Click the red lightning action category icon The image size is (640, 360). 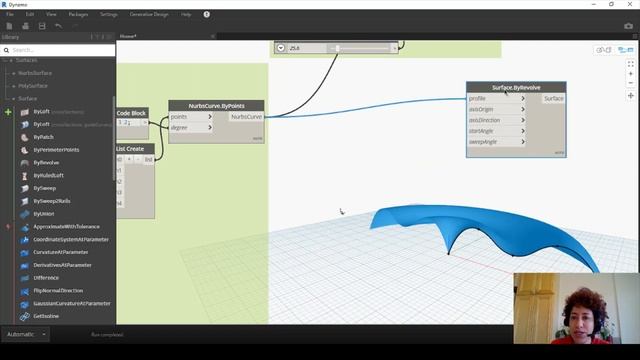point(8,227)
